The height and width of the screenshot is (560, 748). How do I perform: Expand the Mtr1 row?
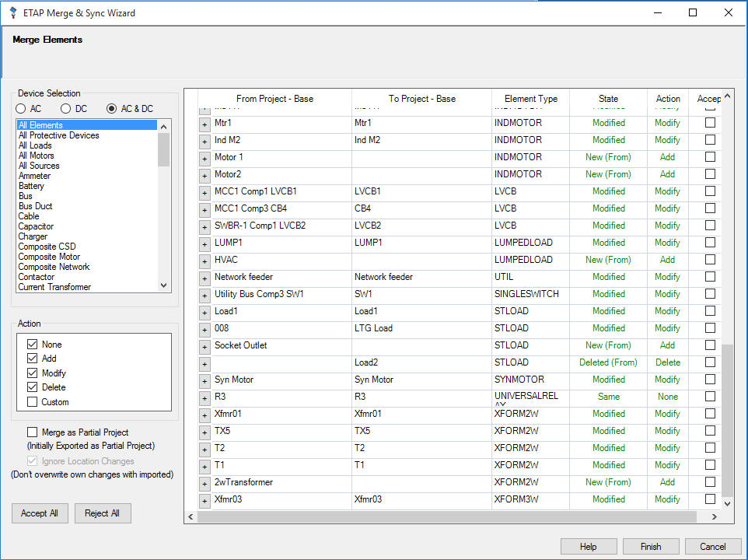[204, 124]
